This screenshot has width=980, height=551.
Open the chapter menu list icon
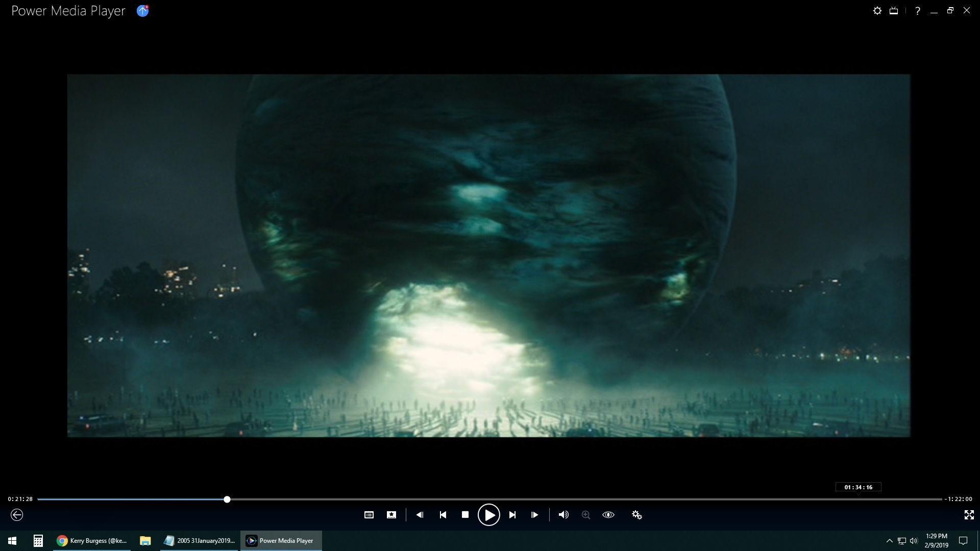coord(369,515)
